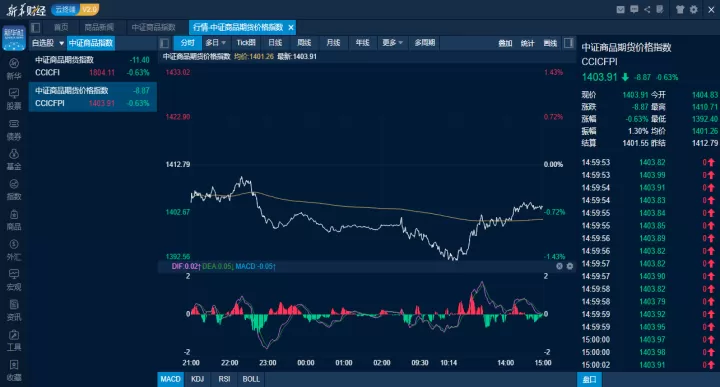Image resolution: width=720 pixels, height=387 pixels.
Task: Open the 收藏 (favorites) sidebar section
Action: pyautogui.click(x=14, y=370)
